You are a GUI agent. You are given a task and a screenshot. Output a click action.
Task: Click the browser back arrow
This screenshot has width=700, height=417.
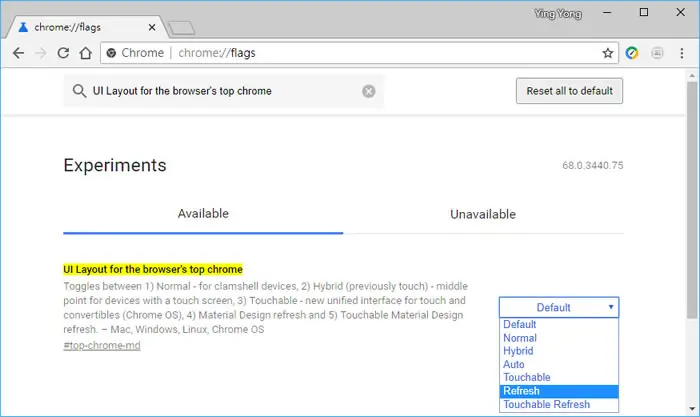pos(18,53)
